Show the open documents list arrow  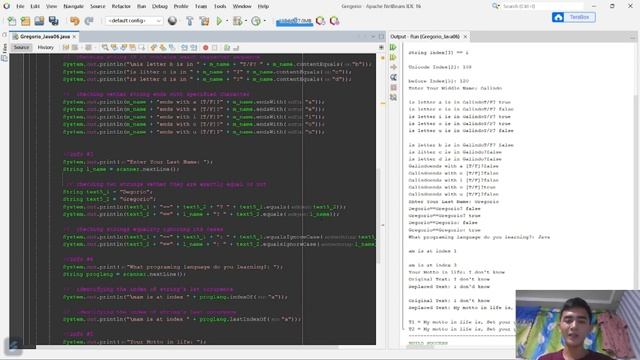click(x=373, y=37)
